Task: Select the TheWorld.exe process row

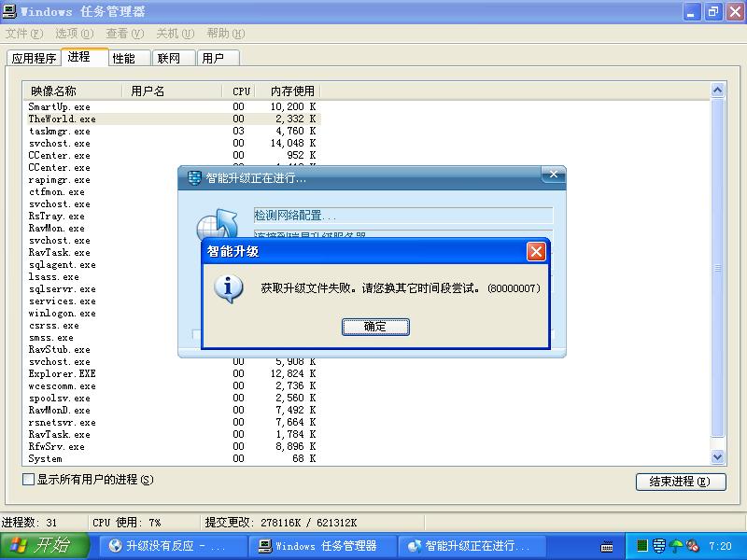Action: tap(172, 119)
